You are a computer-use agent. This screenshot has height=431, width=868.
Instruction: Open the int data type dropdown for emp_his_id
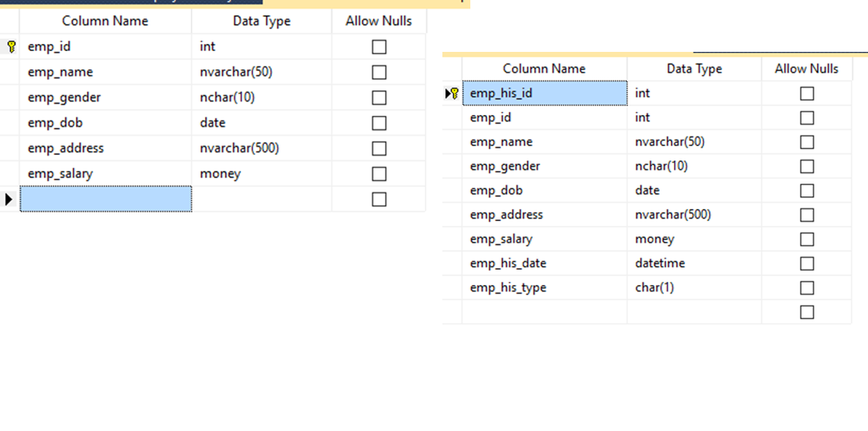click(x=694, y=93)
